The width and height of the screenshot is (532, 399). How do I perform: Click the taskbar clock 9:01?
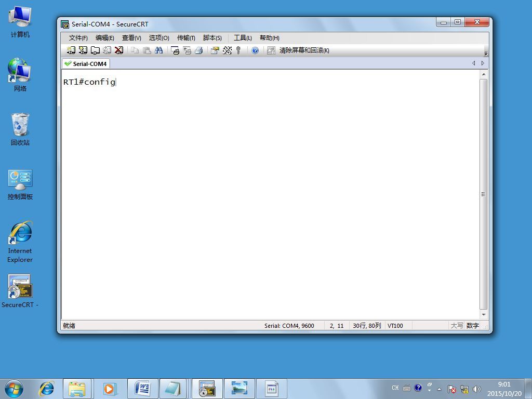click(x=504, y=384)
